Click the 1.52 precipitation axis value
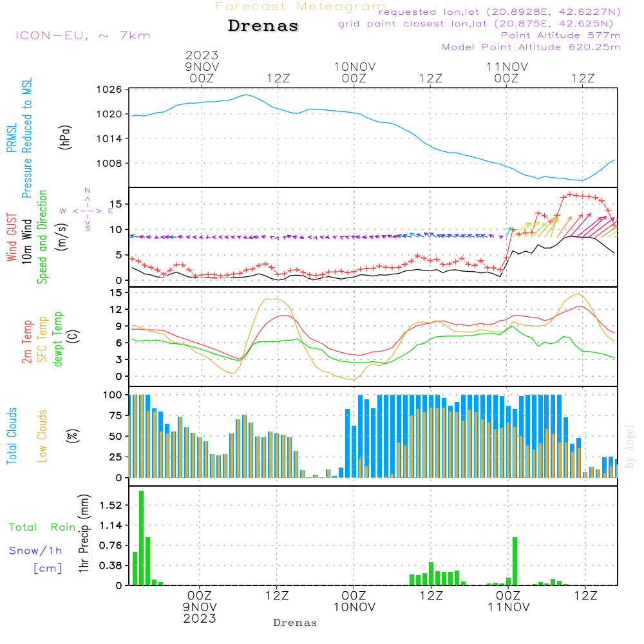The height and width of the screenshot is (644, 644). (x=111, y=505)
